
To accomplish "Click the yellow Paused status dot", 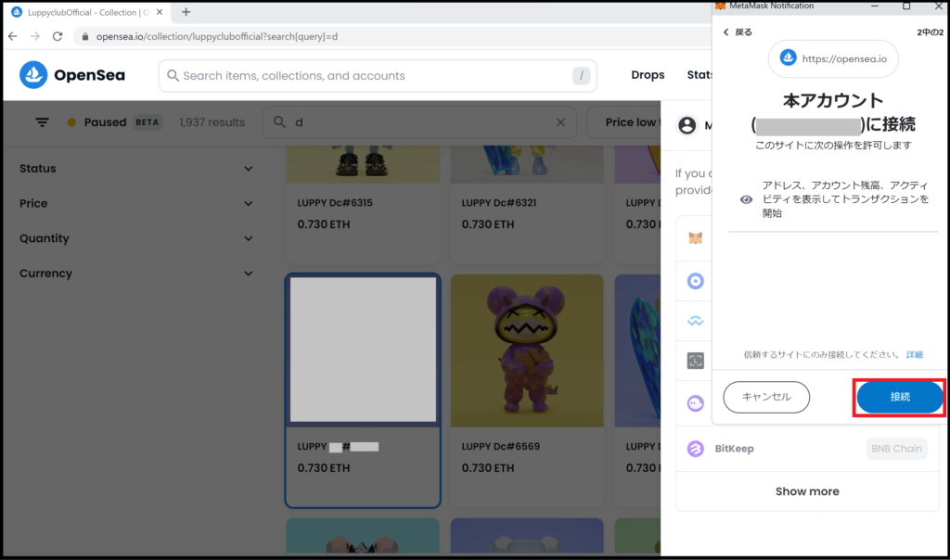I will click(71, 122).
